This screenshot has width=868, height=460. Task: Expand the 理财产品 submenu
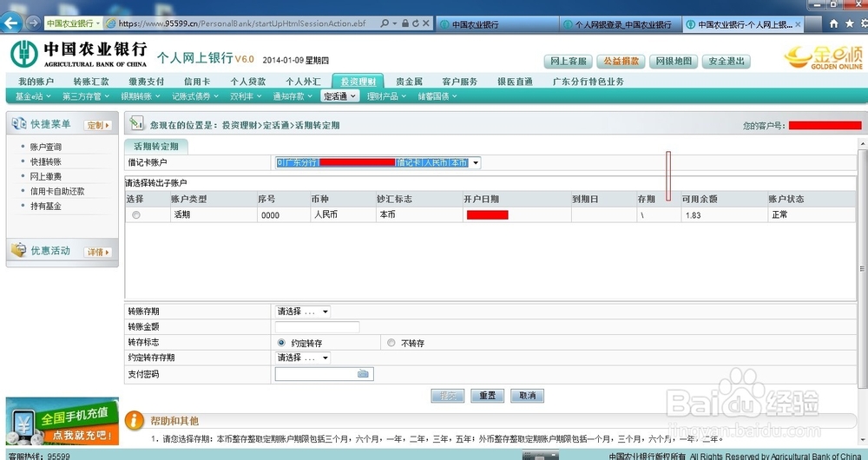[x=386, y=96]
